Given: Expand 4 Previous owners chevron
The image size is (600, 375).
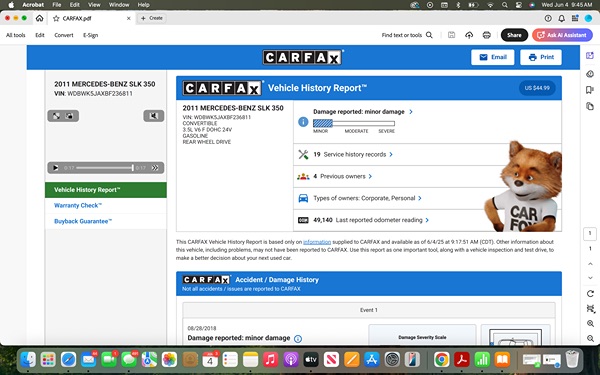Looking at the screenshot, I should 370,176.
